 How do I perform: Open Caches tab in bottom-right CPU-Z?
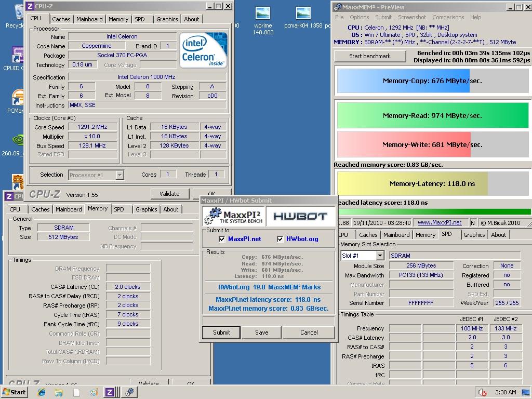click(368, 235)
